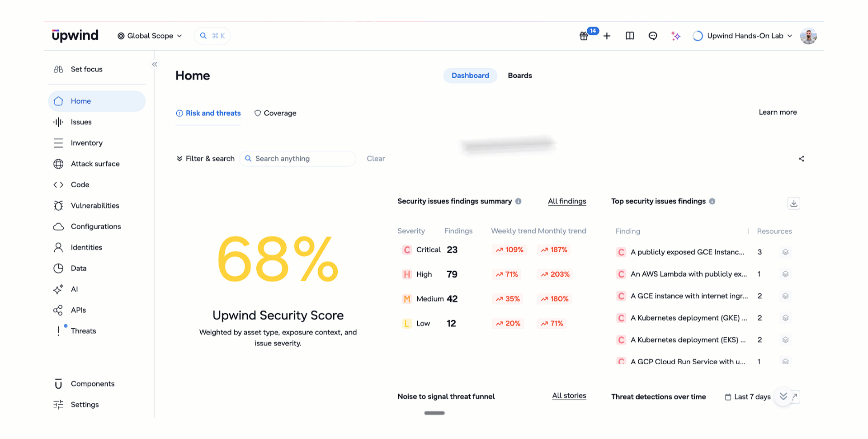Viewport: 868px width, 439px height.
Task: Open Attack surface in the sidebar
Action: [x=97, y=164]
